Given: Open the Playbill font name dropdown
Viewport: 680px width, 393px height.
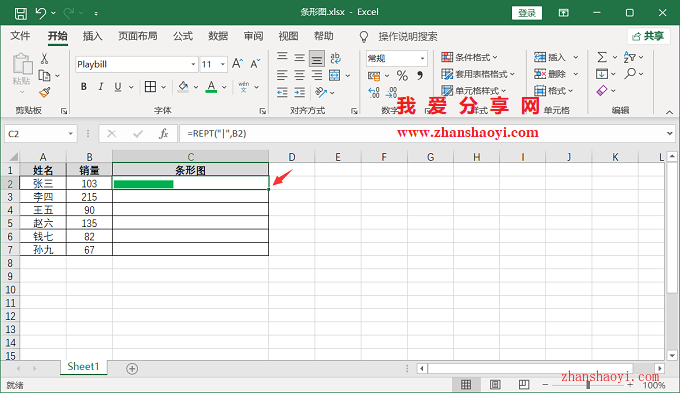Looking at the screenshot, I should [193, 64].
